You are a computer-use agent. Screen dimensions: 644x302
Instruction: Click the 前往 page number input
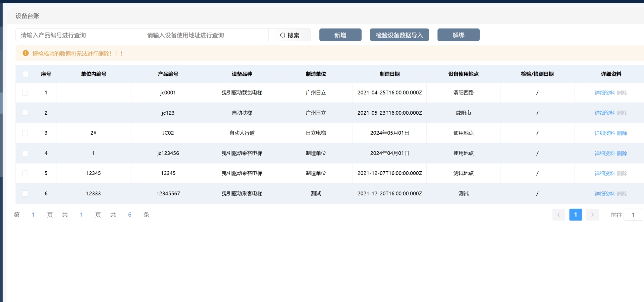click(x=633, y=215)
